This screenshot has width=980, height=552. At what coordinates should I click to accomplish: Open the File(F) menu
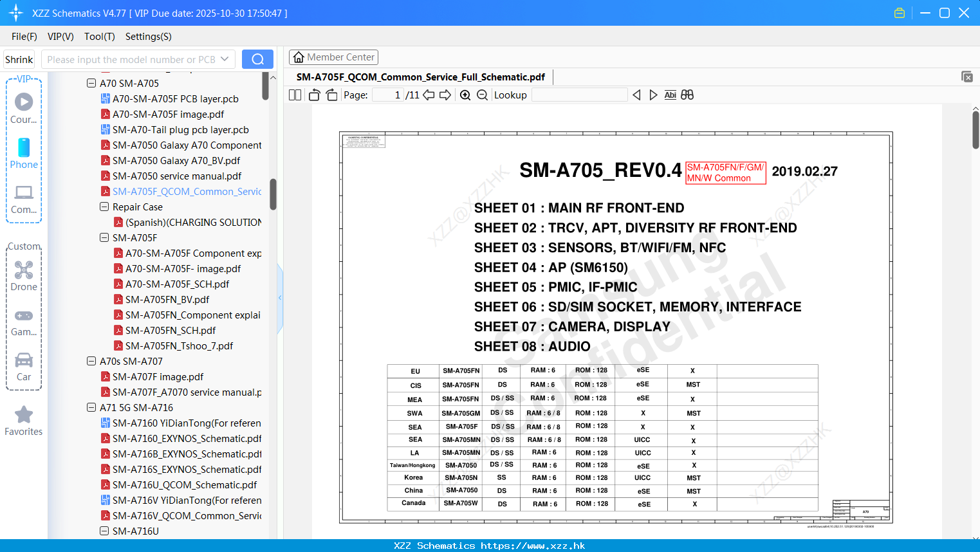coord(24,37)
